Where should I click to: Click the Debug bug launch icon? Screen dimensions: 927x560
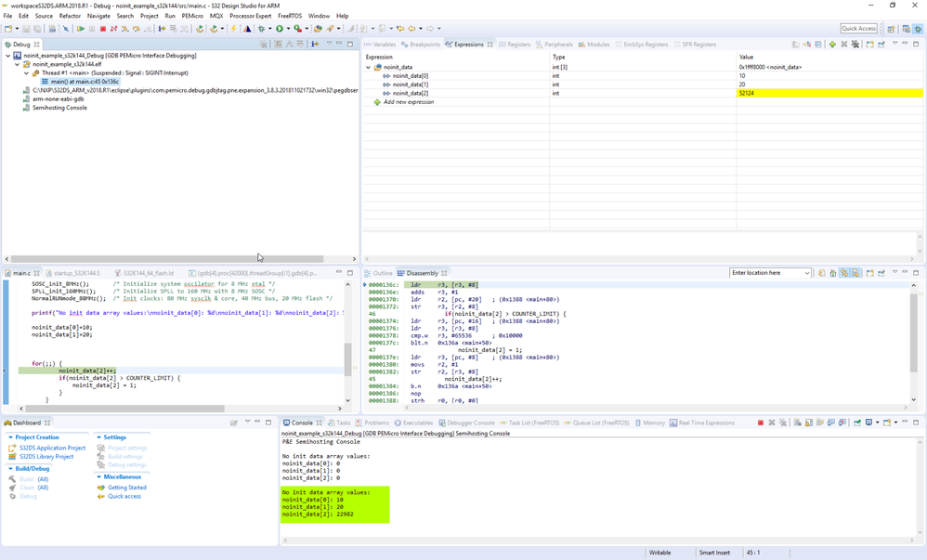click(261, 29)
